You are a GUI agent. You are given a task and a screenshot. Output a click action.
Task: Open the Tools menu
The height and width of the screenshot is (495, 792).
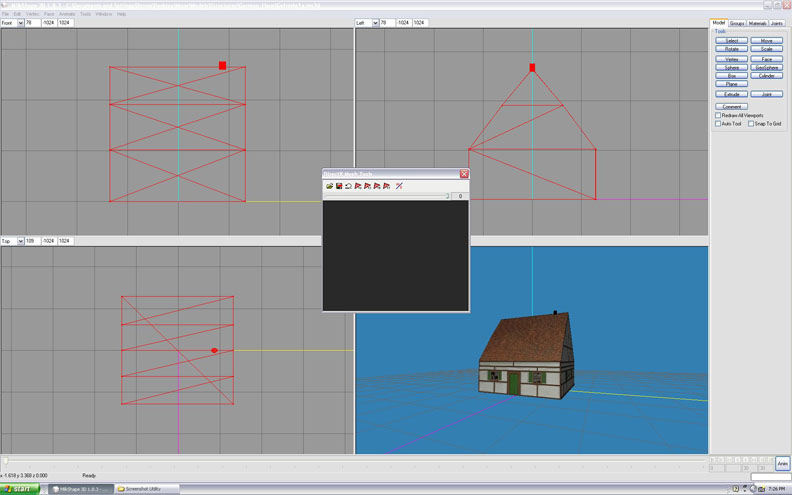pyautogui.click(x=85, y=14)
